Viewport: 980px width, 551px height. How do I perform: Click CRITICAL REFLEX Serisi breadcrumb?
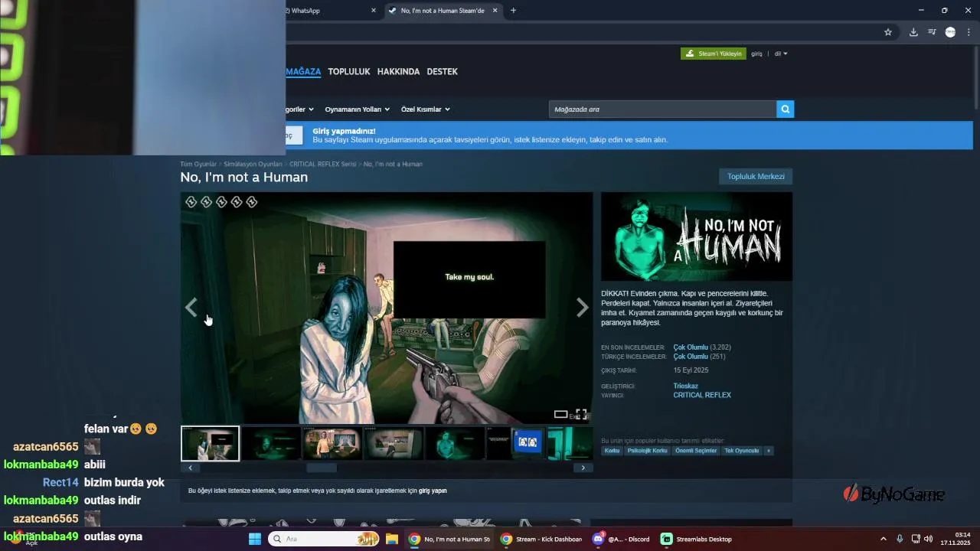[x=322, y=164]
